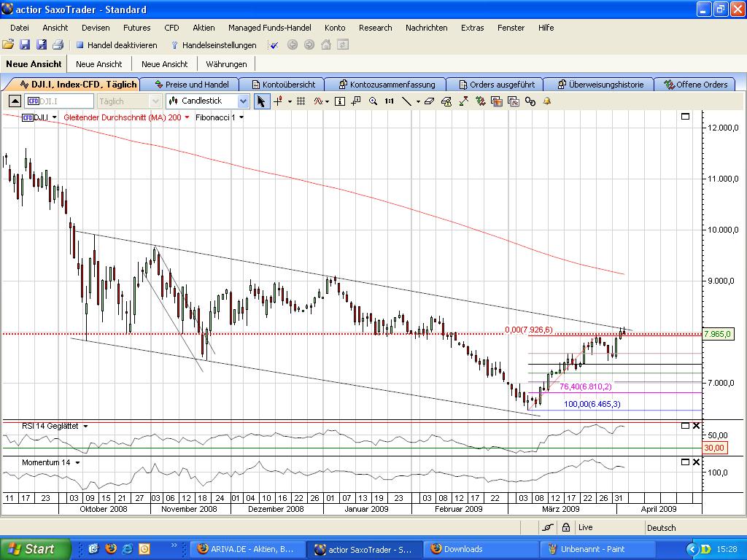Image resolution: width=747 pixels, height=560 pixels.
Task: Open RSI 14 Geglättet dropdown
Action: point(86,426)
